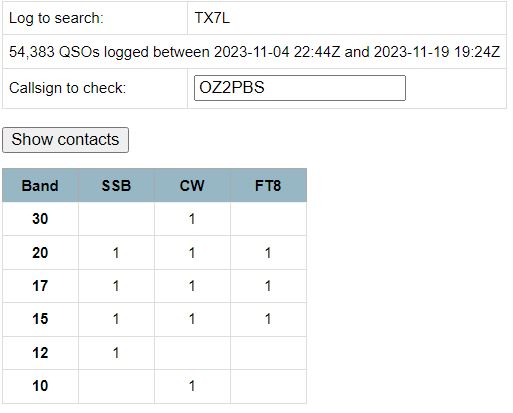This screenshot has width=513, height=413.
Task: Select the CW column header
Action: (x=192, y=186)
